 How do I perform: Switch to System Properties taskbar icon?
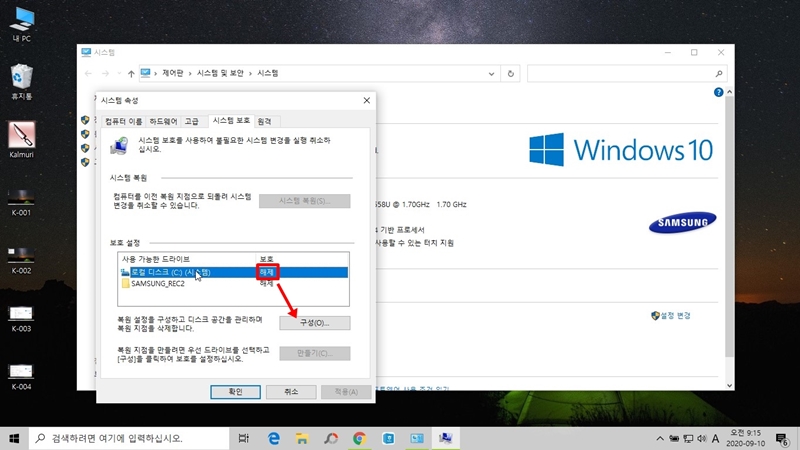[x=445, y=438]
